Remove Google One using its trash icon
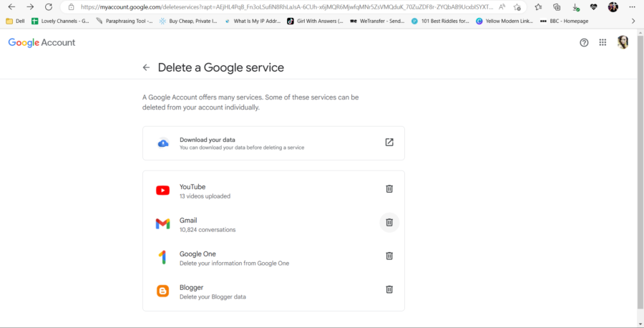 click(x=389, y=256)
